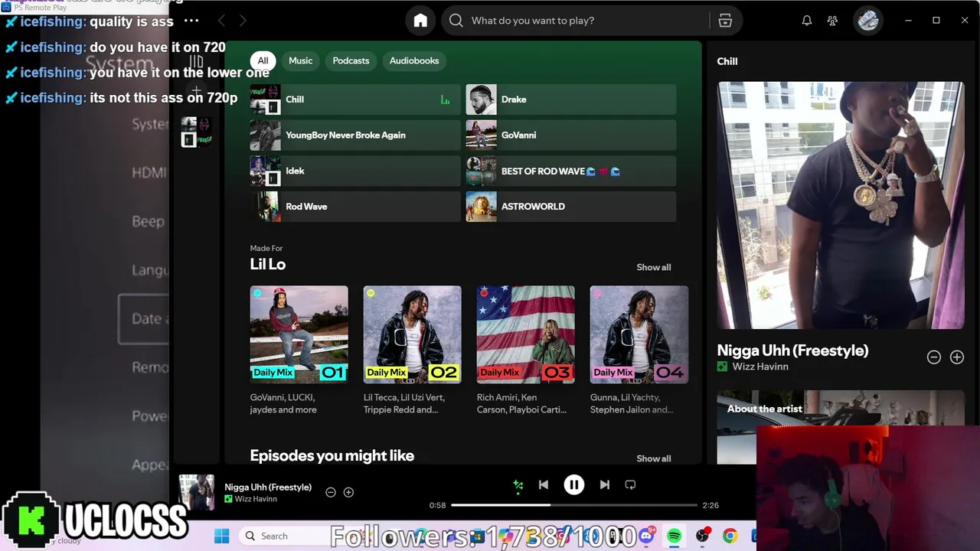Skip to previous track
This screenshot has width=980, height=551.
(x=544, y=484)
